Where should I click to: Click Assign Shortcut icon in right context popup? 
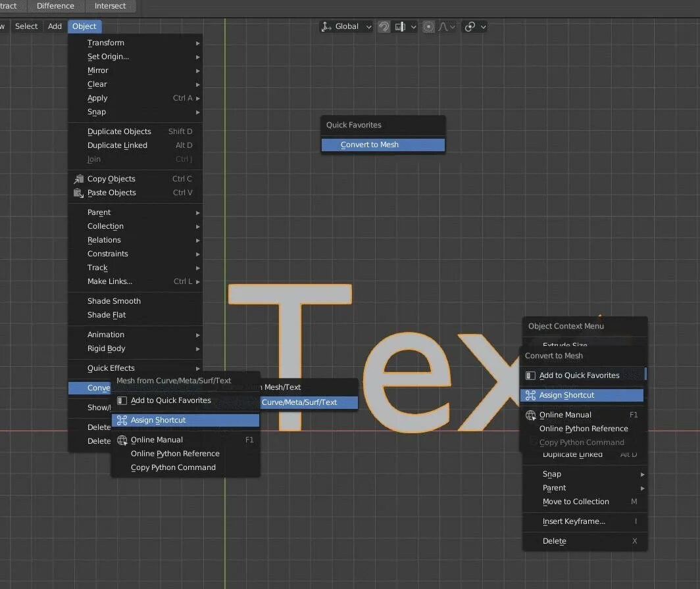click(530, 395)
